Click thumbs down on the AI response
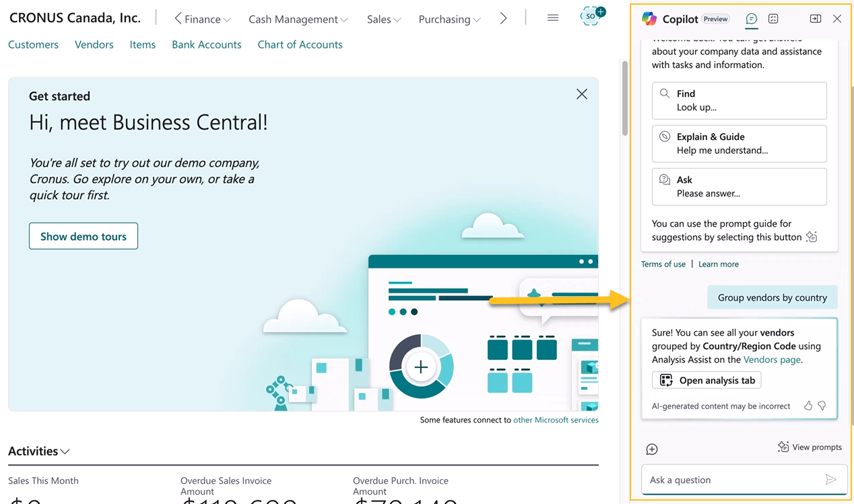Viewport: 854px width, 504px height. (822, 406)
